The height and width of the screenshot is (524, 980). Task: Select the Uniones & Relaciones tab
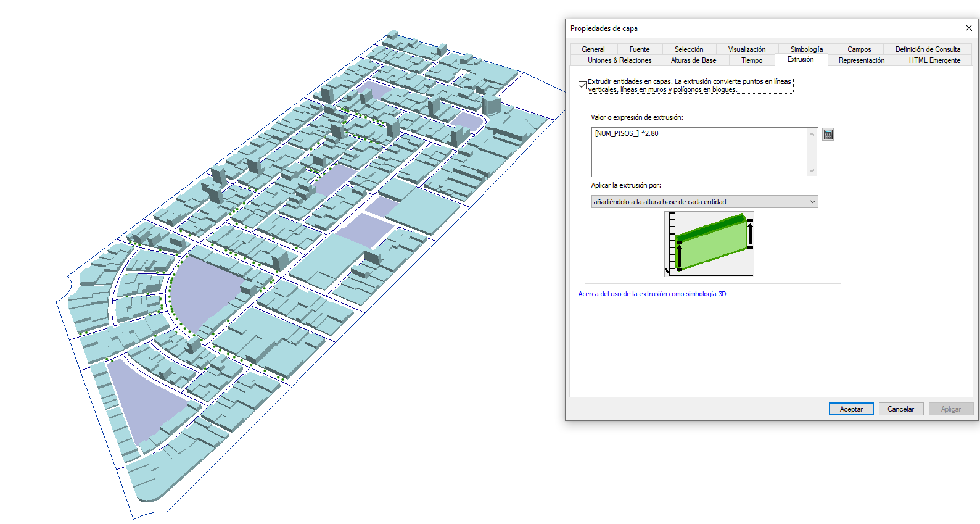619,60
